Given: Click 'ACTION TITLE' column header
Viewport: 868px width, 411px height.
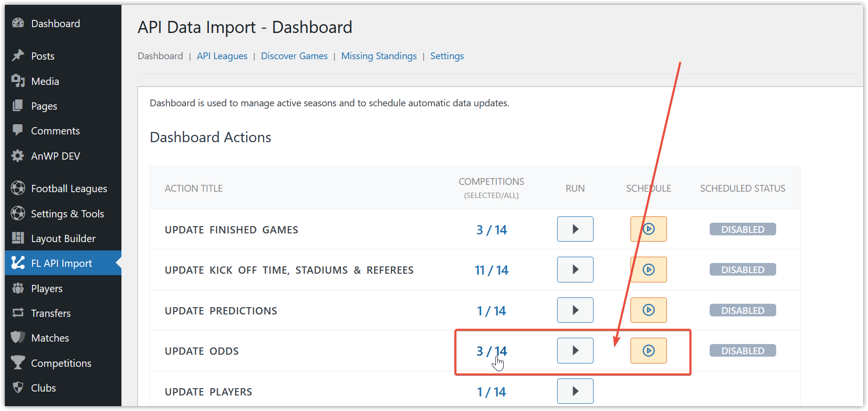Looking at the screenshot, I should [x=194, y=188].
